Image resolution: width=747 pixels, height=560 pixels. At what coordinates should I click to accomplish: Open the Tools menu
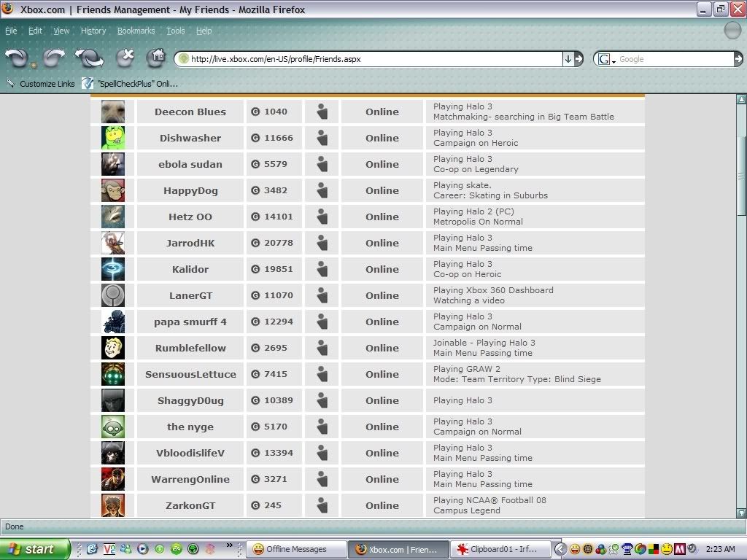point(176,31)
